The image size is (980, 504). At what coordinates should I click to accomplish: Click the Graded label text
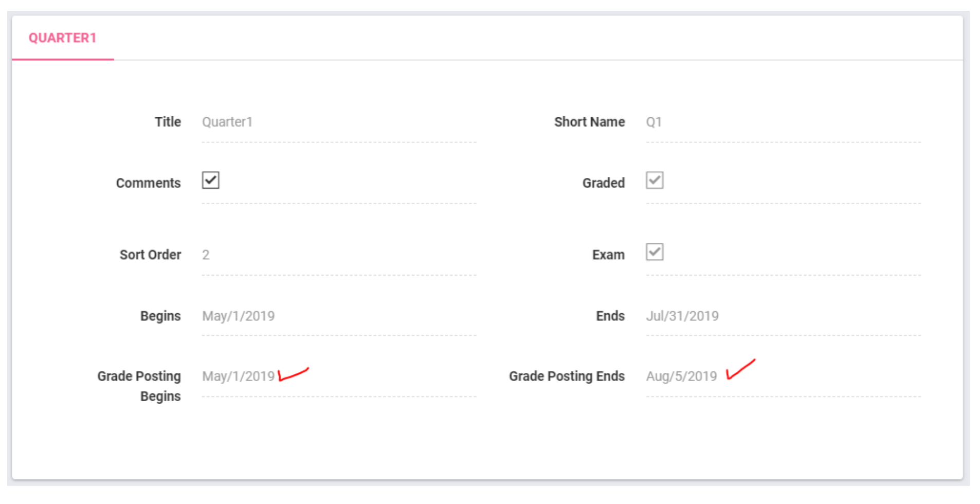click(603, 183)
